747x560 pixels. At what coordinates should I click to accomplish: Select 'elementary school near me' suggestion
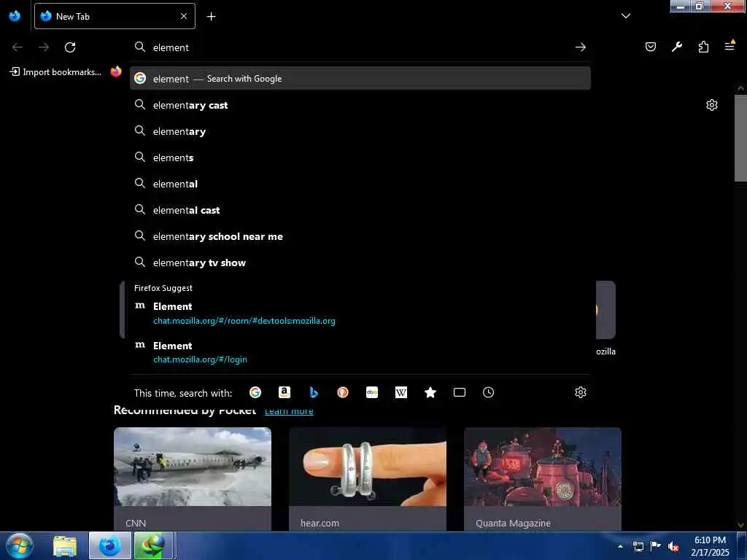[x=360, y=236]
